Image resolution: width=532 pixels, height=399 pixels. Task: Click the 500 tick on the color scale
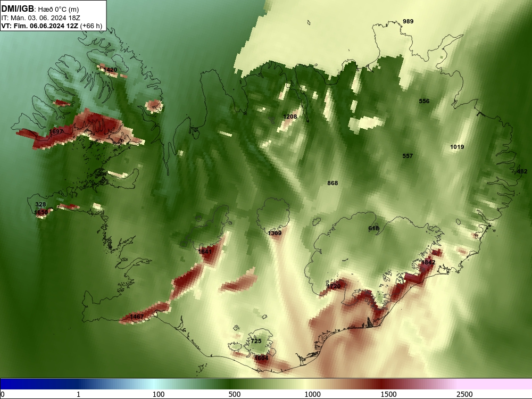[235, 394]
